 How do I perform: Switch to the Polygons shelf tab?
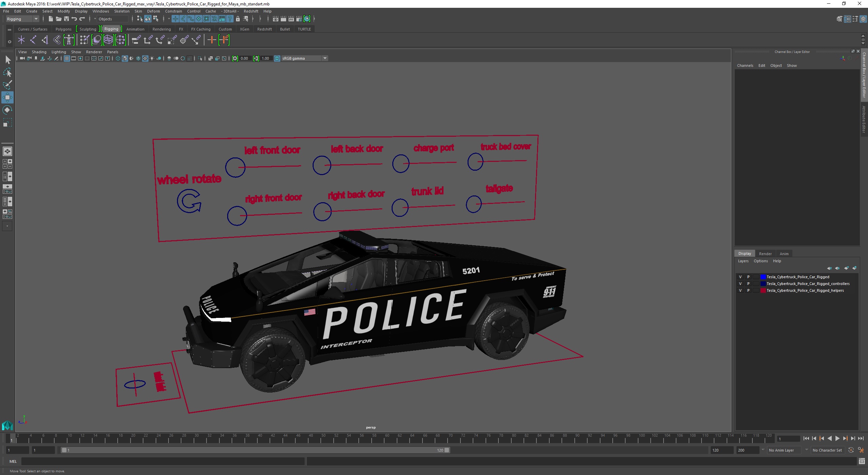pos(63,29)
